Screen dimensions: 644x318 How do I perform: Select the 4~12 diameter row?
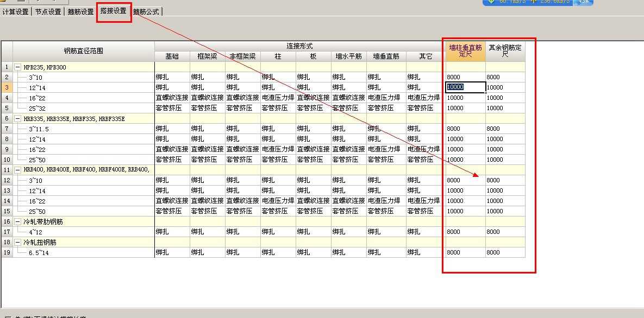click(x=83, y=232)
